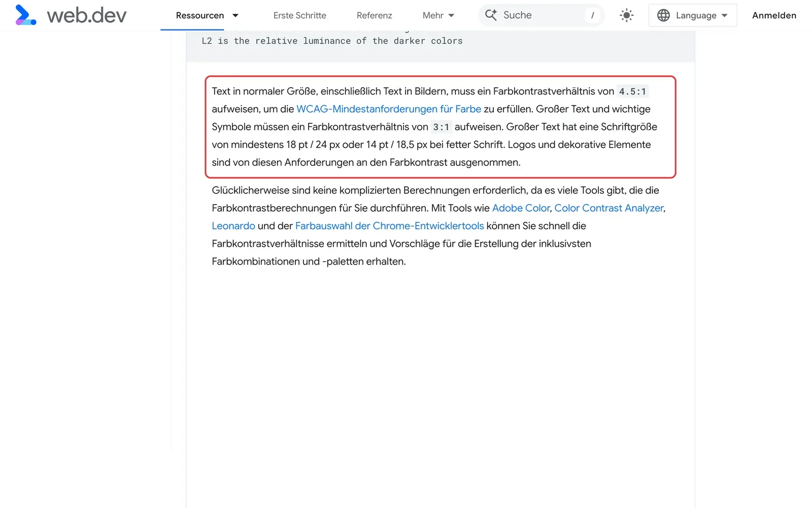Image resolution: width=812 pixels, height=508 pixels.
Task: Click the slash shortcut hint in search
Action: click(x=592, y=15)
